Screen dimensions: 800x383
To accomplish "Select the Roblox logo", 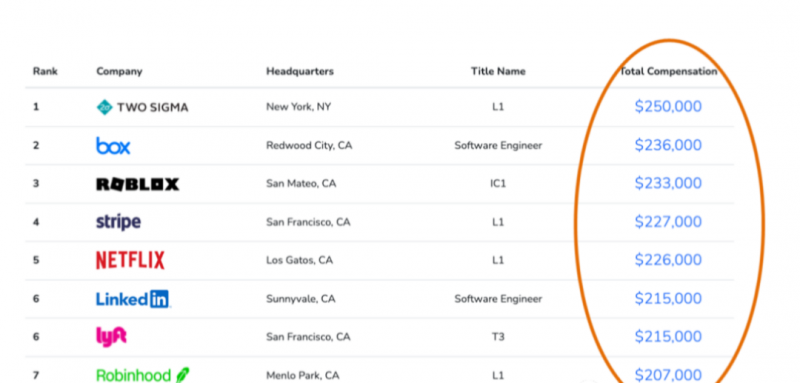I will (138, 184).
